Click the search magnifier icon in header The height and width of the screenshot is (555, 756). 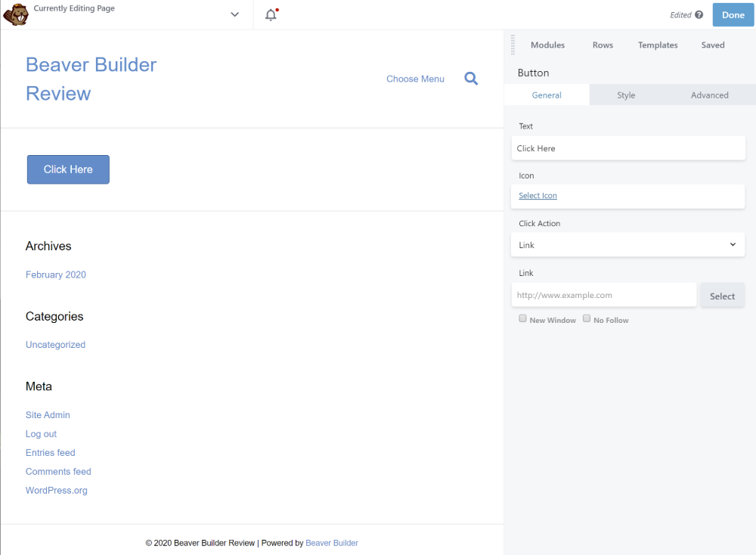coord(471,78)
